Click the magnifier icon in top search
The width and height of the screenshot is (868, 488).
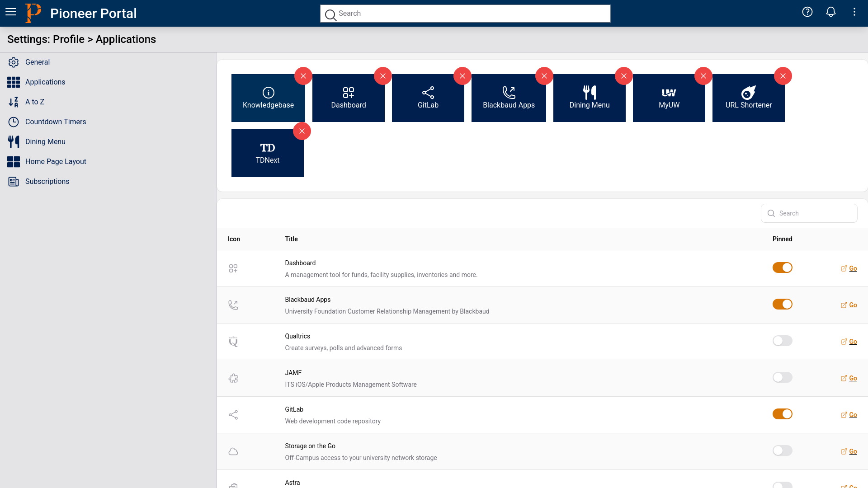pyautogui.click(x=330, y=14)
